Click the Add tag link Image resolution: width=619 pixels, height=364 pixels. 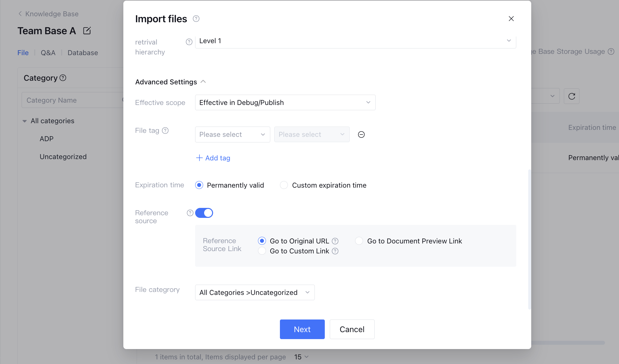[213, 158]
